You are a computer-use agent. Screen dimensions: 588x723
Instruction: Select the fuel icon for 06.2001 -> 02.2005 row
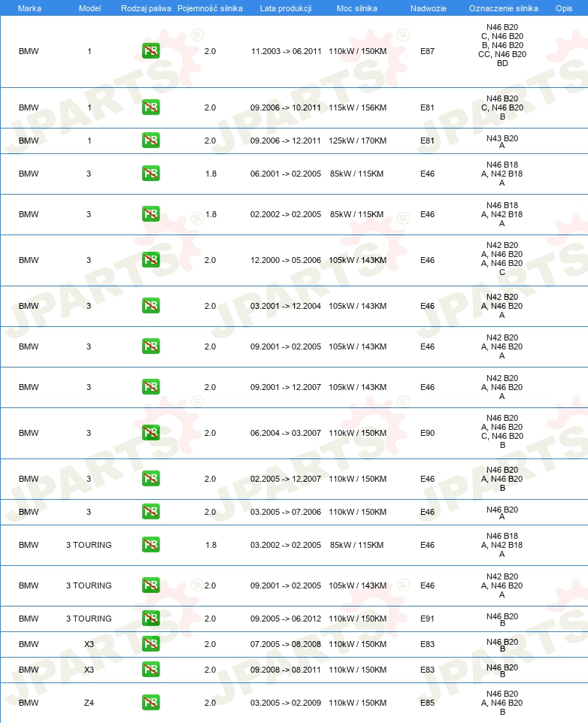151,174
